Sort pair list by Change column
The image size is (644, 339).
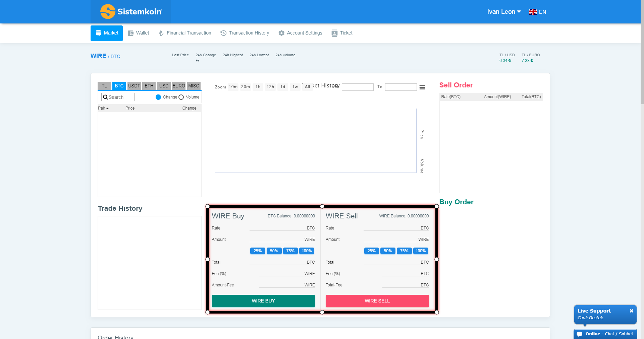coord(189,108)
